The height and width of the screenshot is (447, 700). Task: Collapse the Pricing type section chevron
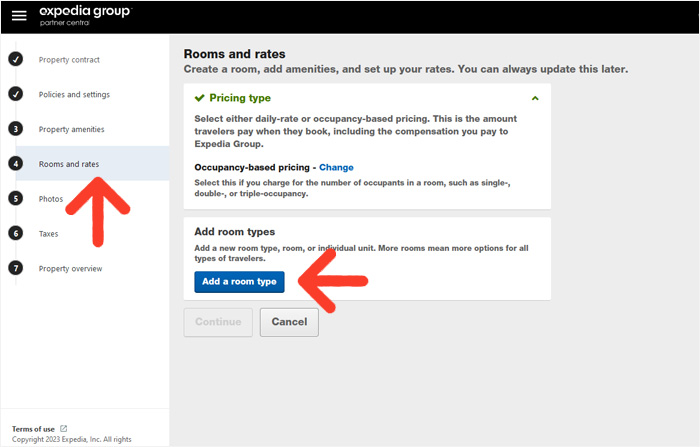coord(535,98)
